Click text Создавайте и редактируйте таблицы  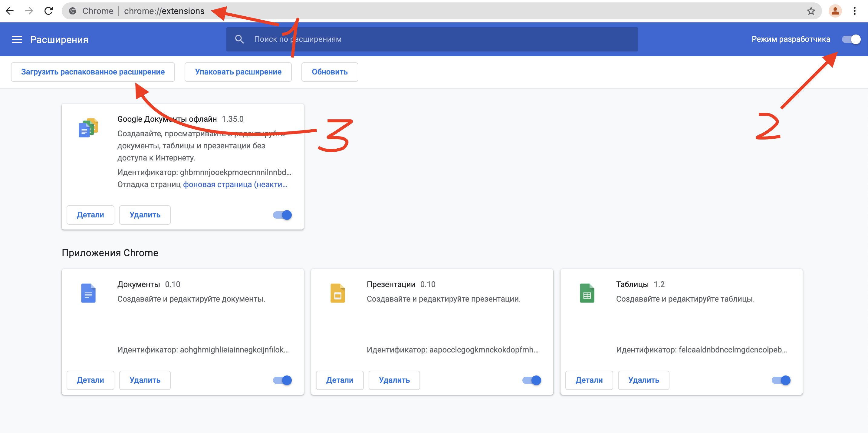coord(686,299)
